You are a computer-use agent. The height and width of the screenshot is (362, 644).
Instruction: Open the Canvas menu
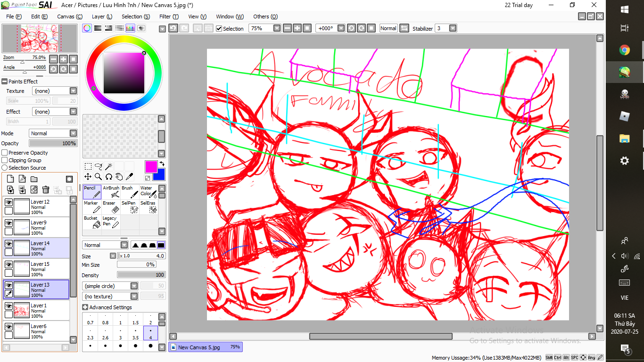[x=69, y=16]
